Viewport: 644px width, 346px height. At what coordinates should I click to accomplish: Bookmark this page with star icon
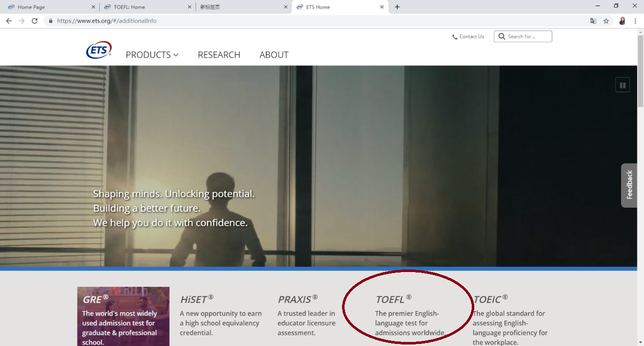point(606,21)
